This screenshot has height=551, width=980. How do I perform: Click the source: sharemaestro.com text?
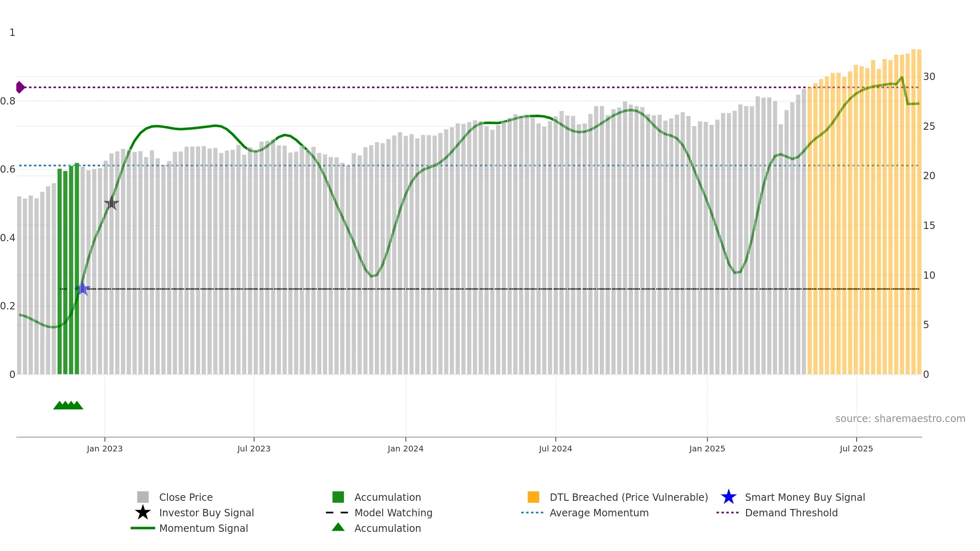coord(900,419)
